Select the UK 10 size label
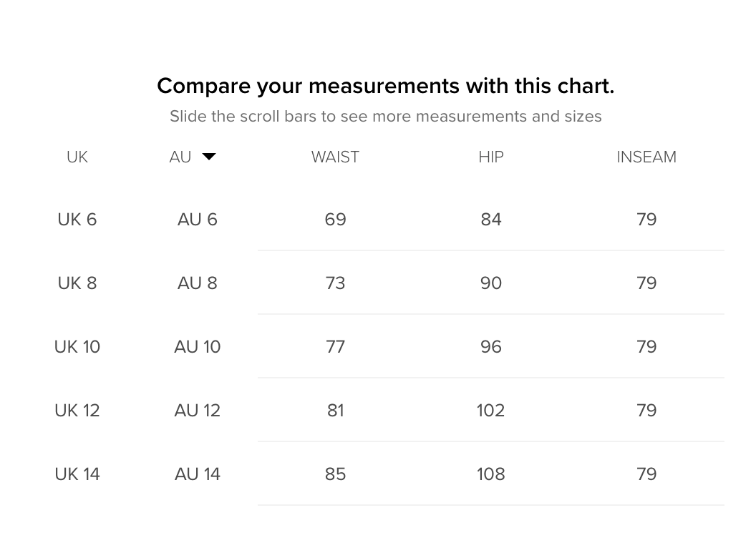Screen dimensions: 756x558 click(77, 347)
